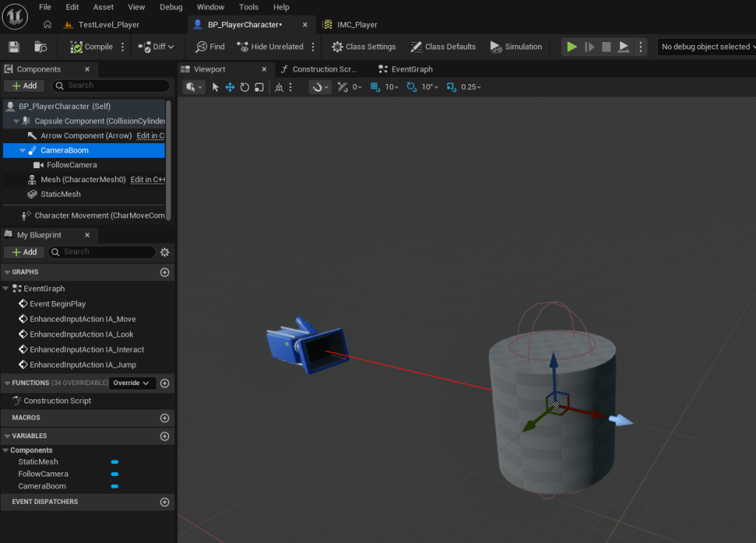Click the Components search field
The height and width of the screenshot is (543, 756).
(111, 86)
